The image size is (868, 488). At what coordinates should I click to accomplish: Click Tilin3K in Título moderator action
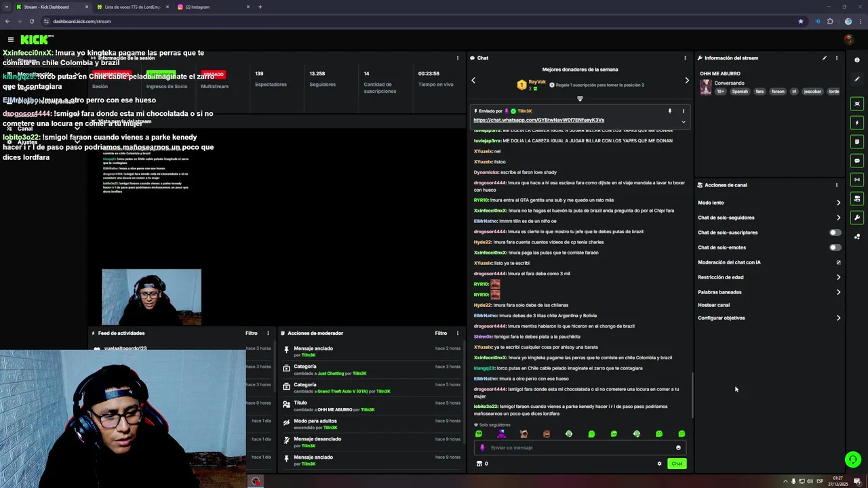(x=368, y=409)
